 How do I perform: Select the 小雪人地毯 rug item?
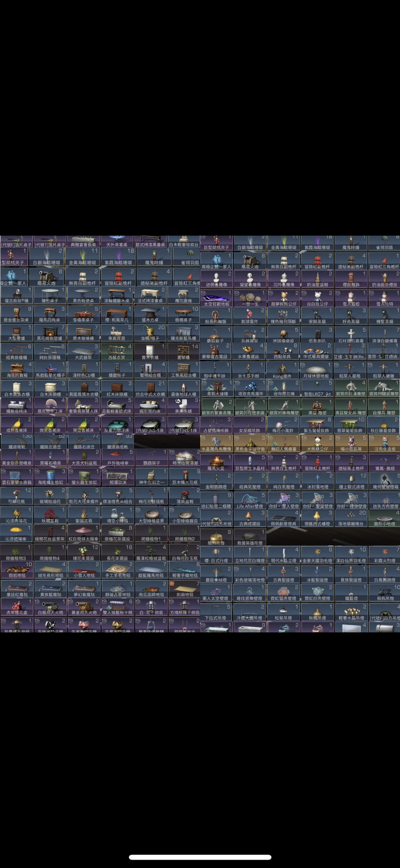pos(83,571)
